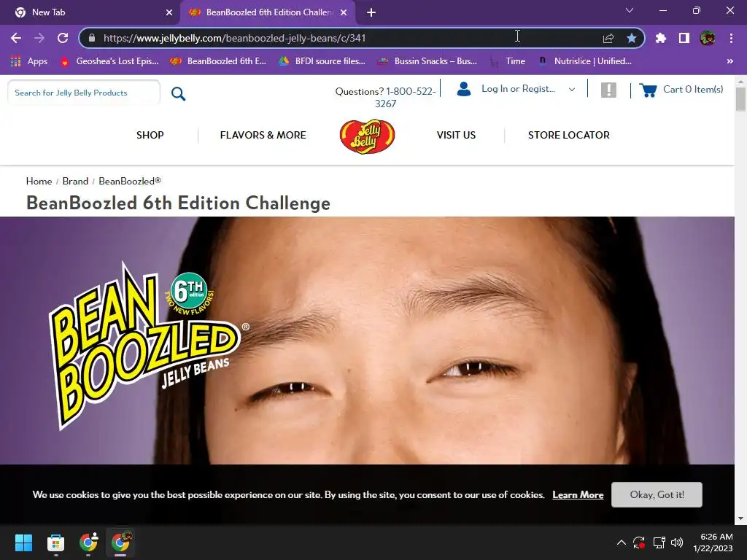
Task: Click the address bar URL
Action: 234,38
